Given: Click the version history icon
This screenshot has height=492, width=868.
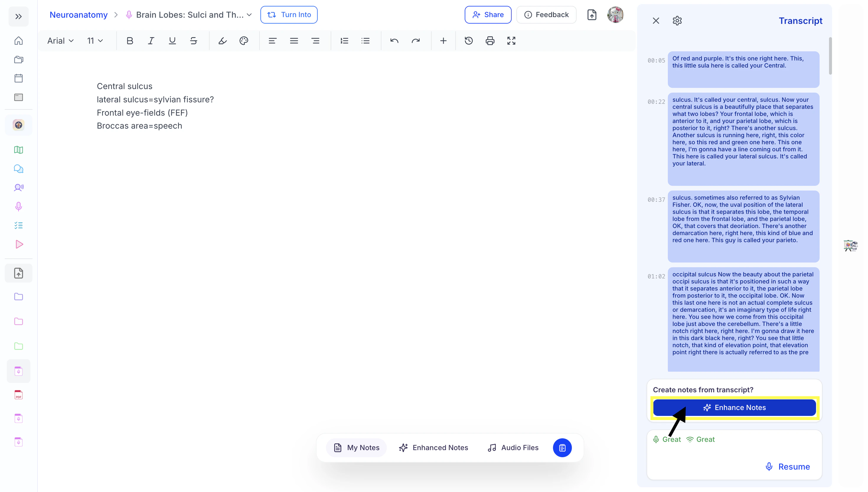Looking at the screenshot, I should coord(469,41).
